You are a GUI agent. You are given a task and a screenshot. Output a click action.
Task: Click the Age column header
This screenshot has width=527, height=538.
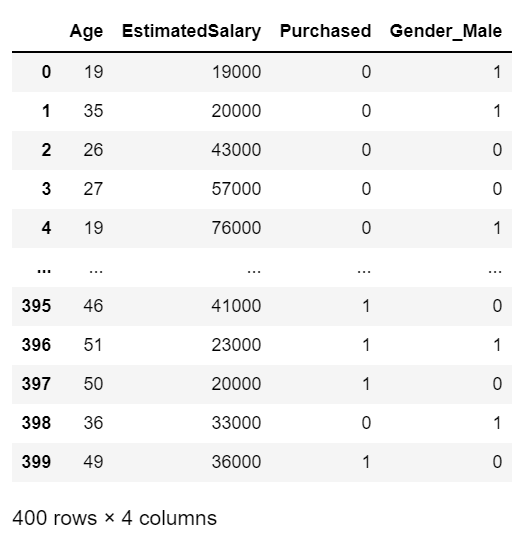tap(86, 32)
